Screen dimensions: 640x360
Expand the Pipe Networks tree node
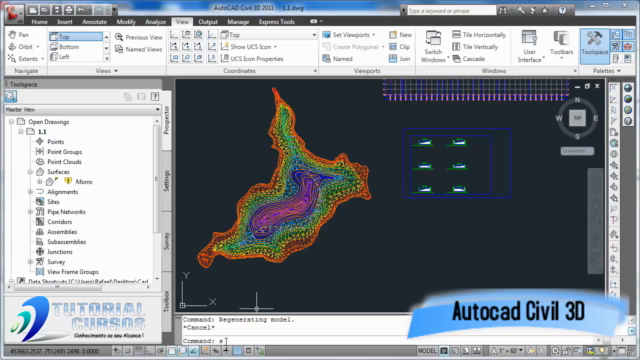tap(30, 212)
